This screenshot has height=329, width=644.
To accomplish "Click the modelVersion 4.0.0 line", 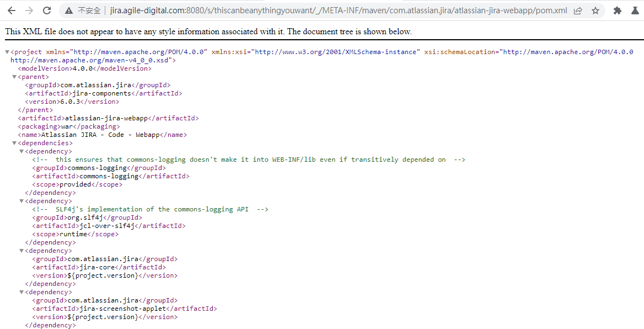I will tap(84, 68).
